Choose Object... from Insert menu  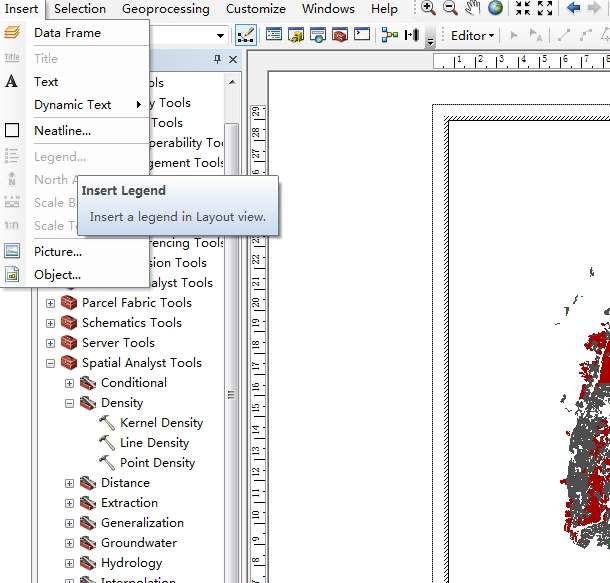(x=75, y=275)
